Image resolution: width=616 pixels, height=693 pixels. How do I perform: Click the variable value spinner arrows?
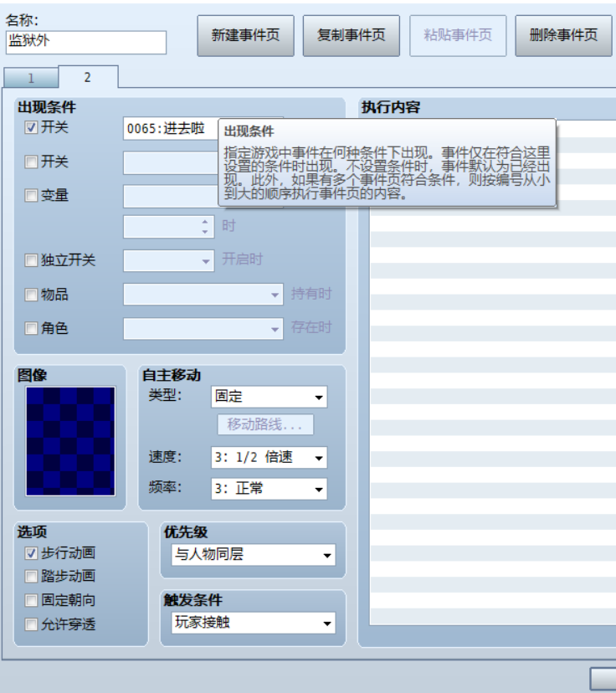[204, 227]
